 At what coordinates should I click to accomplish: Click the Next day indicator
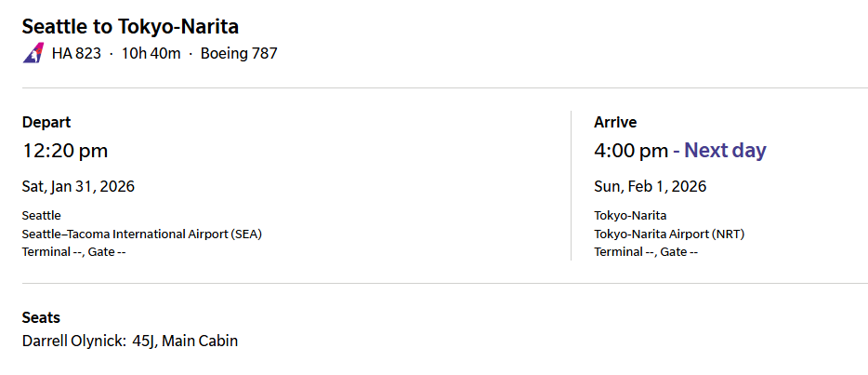(725, 151)
